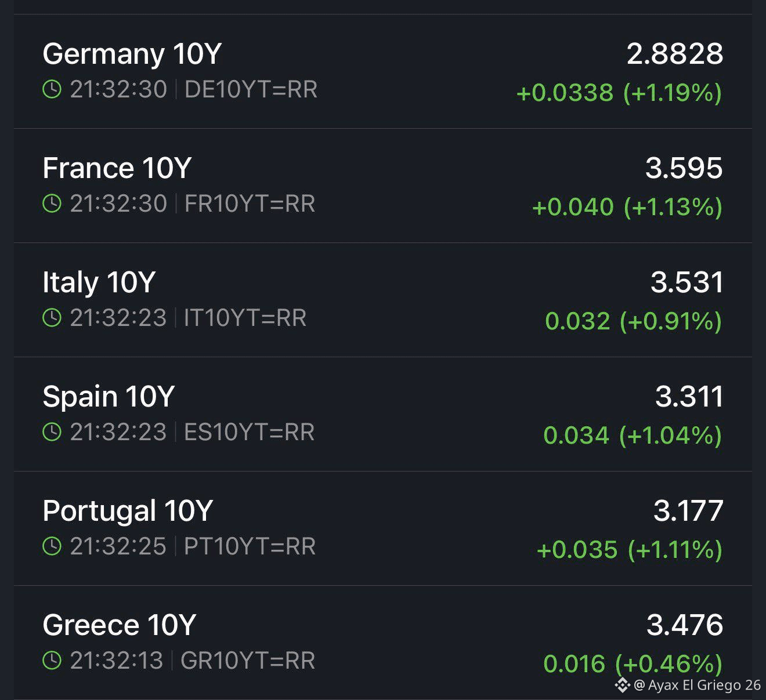Click the France change +0.040 (+1.13%)

627,207
